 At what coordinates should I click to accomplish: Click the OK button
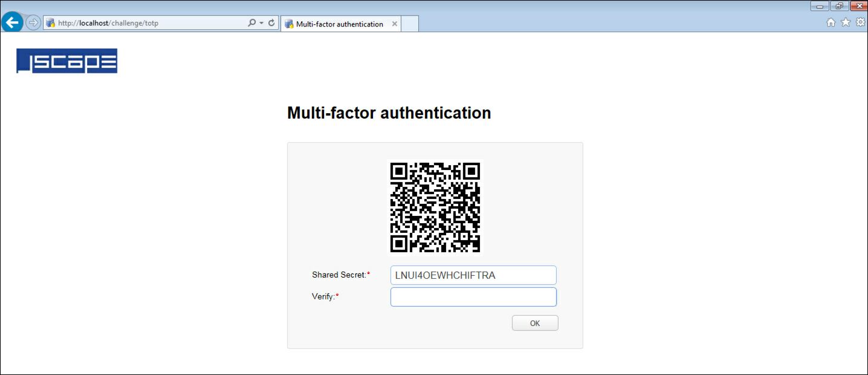coord(535,323)
